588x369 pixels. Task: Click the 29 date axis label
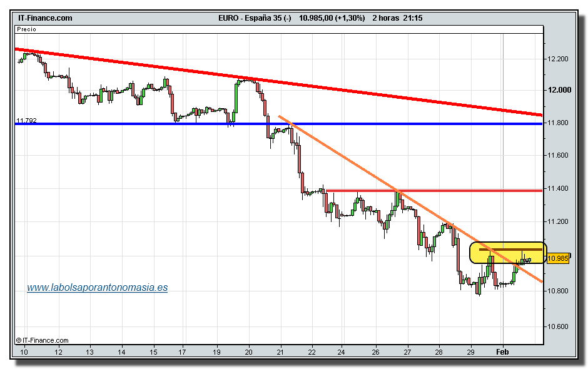click(x=471, y=352)
